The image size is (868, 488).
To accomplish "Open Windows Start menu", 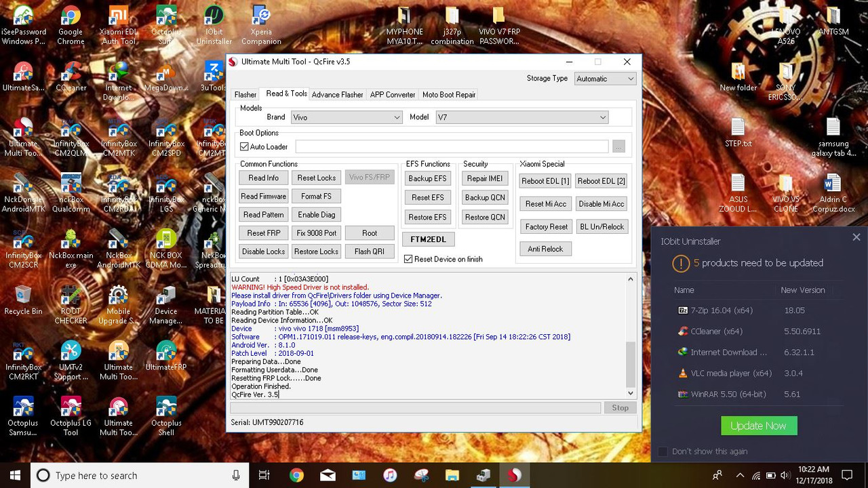I will pos(15,475).
